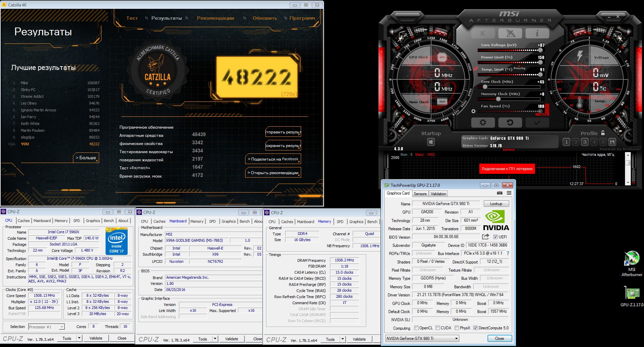Toggle Apply at Windows Startup button in Afterburner
This screenshot has width=644, height=347.
point(431,142)
